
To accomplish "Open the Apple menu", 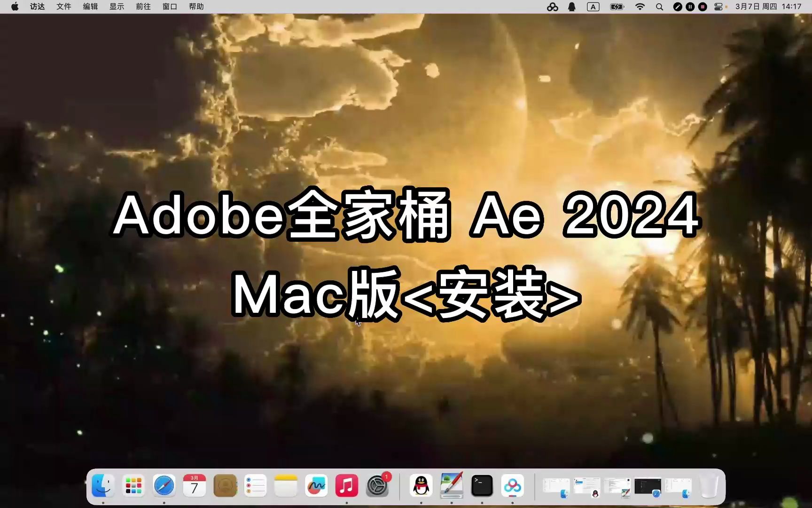I will tap(15, 7).
